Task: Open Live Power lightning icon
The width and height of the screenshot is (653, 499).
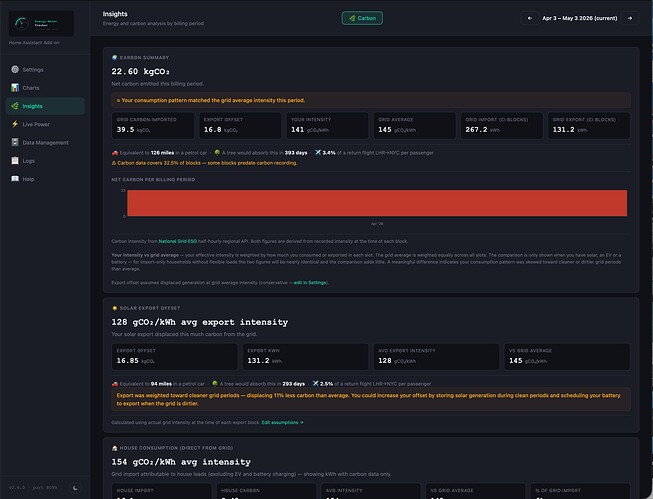Action: point(15,124)
